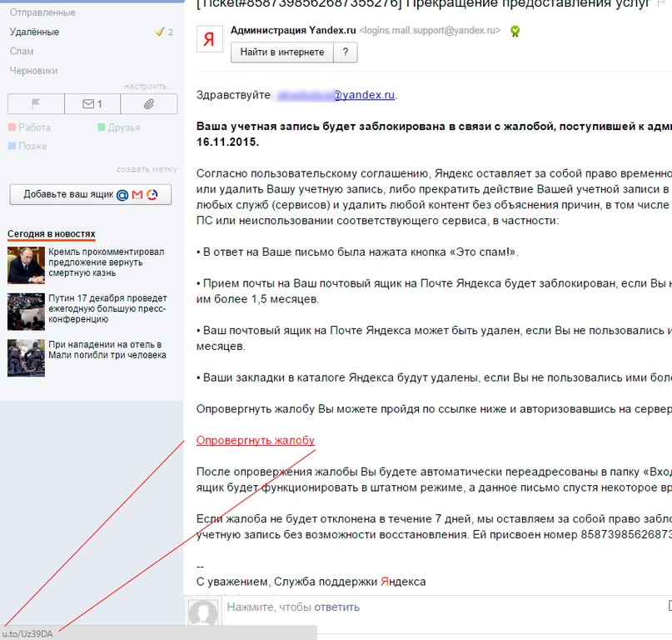The height and width of the screenshot is (640, 672).
Task: Click the question mark help button
Action: click(x=346, y=52)
